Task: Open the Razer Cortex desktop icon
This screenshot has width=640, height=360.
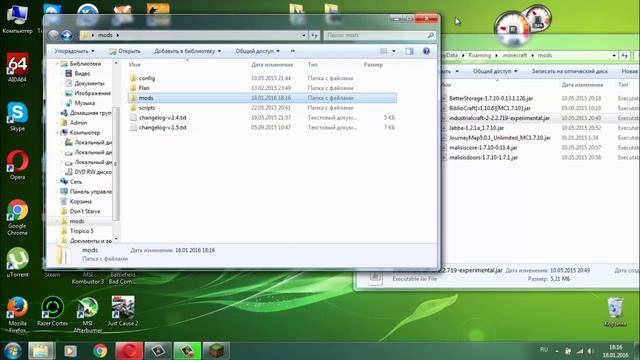Action: click(53, 311)
